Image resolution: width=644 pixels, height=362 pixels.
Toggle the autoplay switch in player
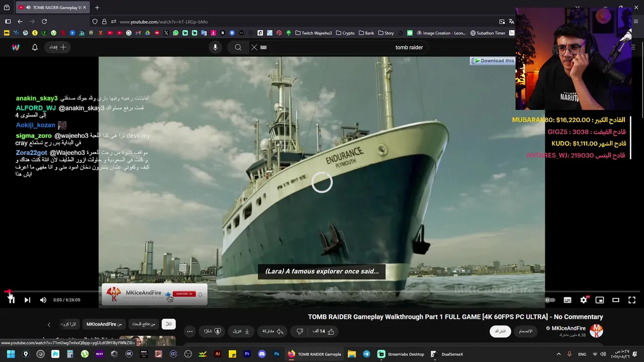click(x=550, y=300)
